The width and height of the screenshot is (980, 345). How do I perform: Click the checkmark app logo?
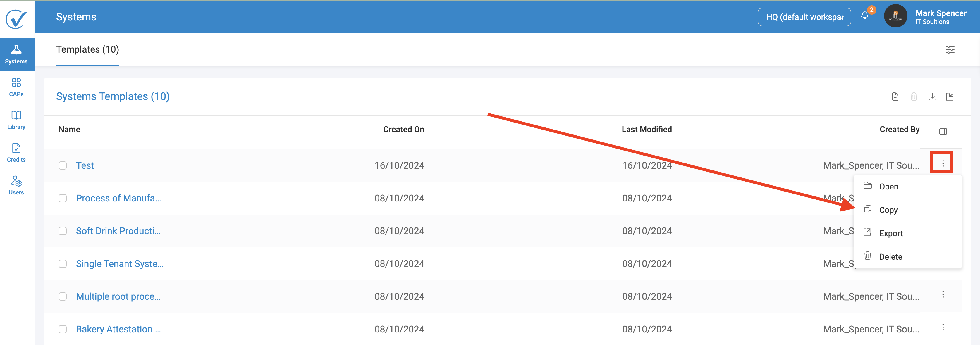(16, 19)
